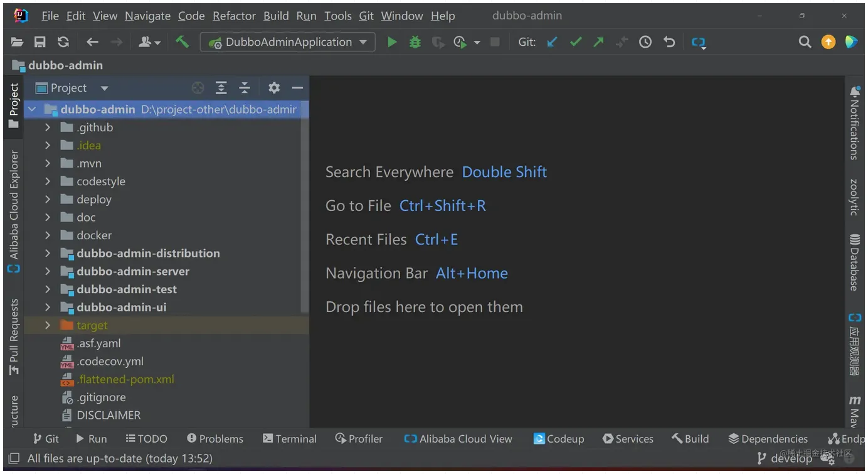Open the Profiler tool tab
The width and height of the screenshot is (868, 474).
[359, 439]
